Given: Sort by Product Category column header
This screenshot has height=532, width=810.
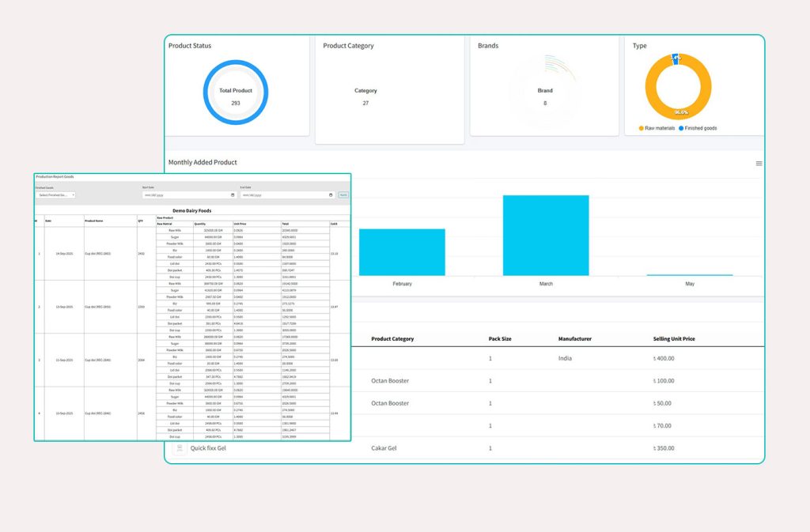Looking at the screenshot, I should pos(392,339).
